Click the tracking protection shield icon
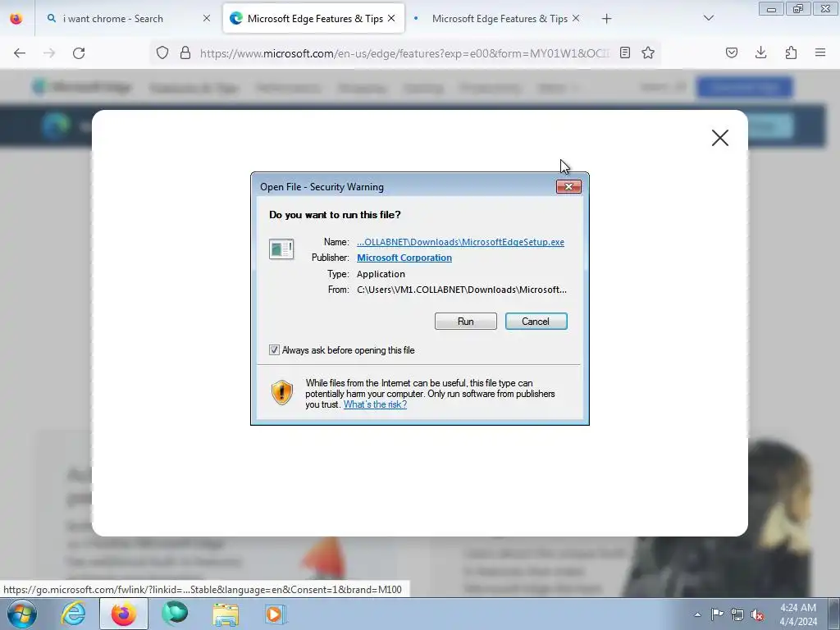The width and height of the screenshot is (840, 630). coord(162,52)
